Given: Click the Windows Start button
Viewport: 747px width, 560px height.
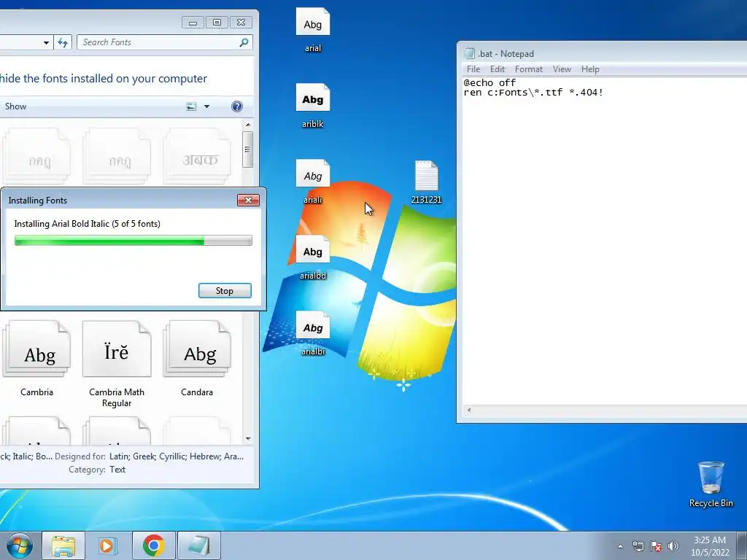Looking at the screenshot, I should coord(20,545).
